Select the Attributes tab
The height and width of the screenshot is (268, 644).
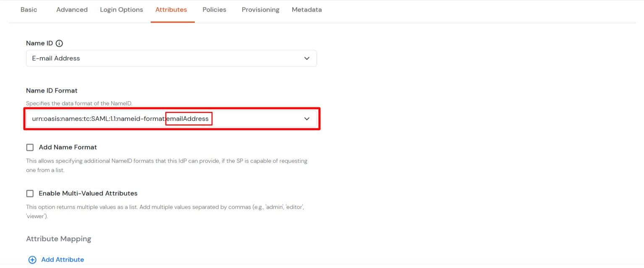click(x=171, y=9)
